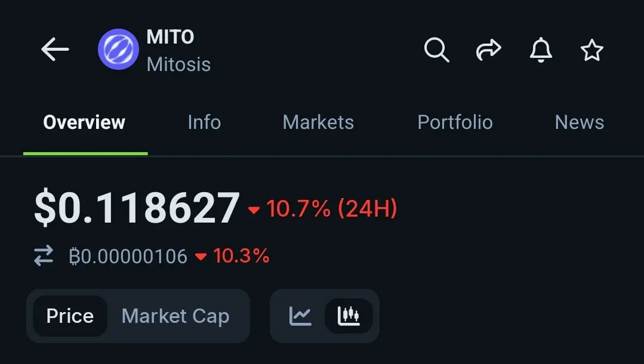Switch to candlestick chart view
Screen dimensions: 644x364
coord(349,316)
